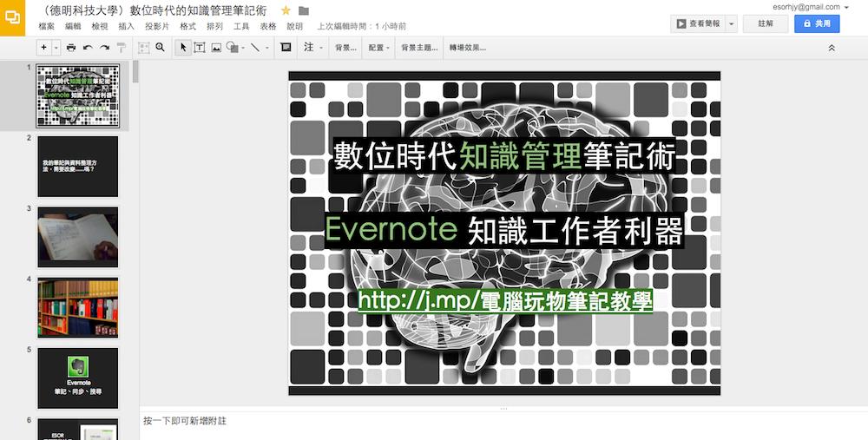Select the Shape tool icon
Viewport: 868px width, 440px height.
point(232,48)
